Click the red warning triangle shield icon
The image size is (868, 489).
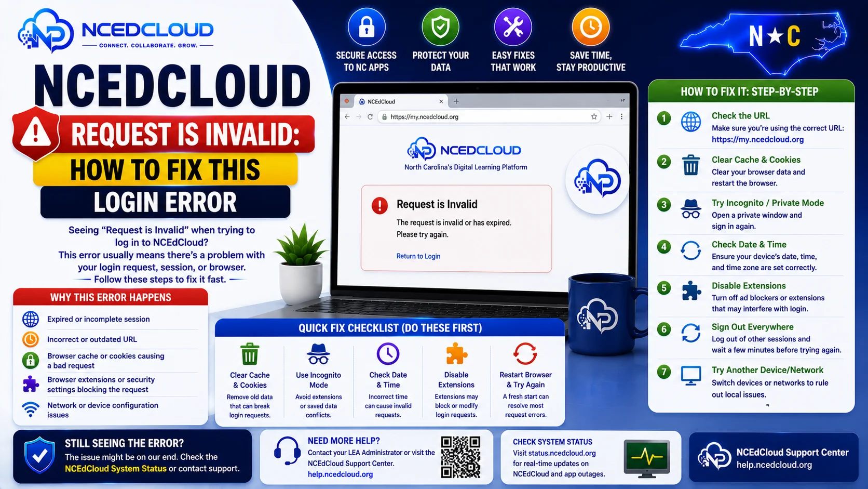(36, 134)
